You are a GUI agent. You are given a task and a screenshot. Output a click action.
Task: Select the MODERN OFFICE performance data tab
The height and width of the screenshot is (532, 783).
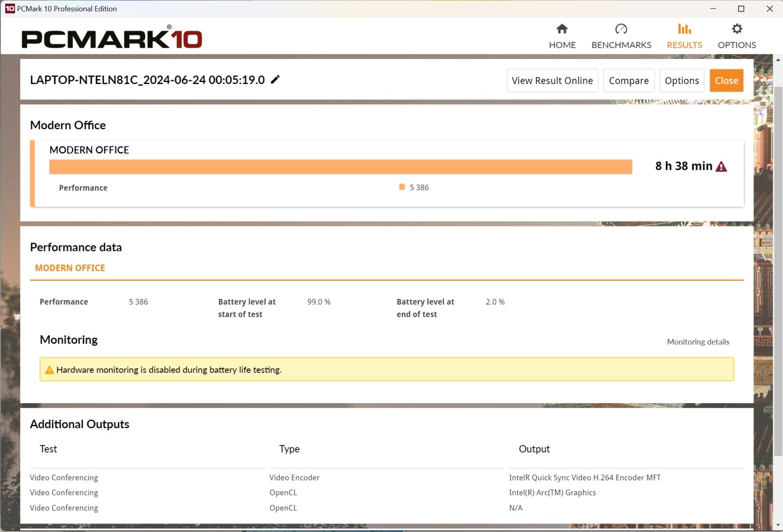70,268
